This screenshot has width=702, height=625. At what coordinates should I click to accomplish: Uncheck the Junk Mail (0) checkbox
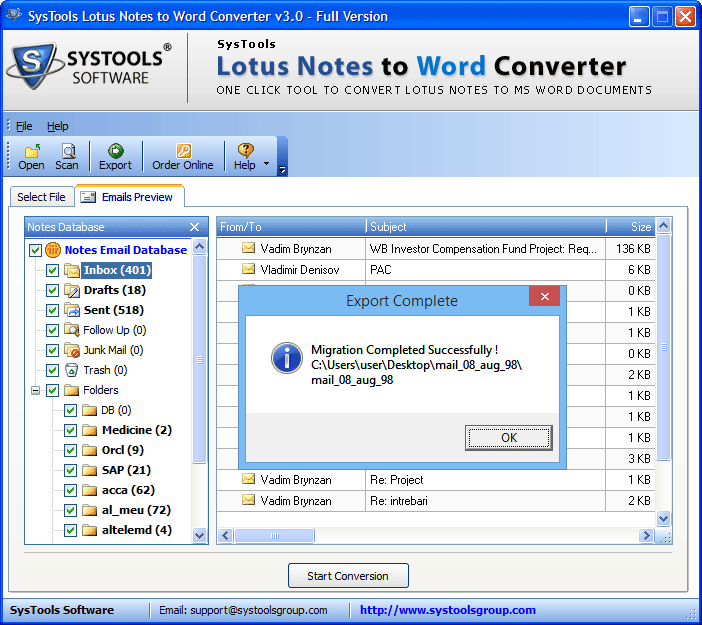coord(52,350)
